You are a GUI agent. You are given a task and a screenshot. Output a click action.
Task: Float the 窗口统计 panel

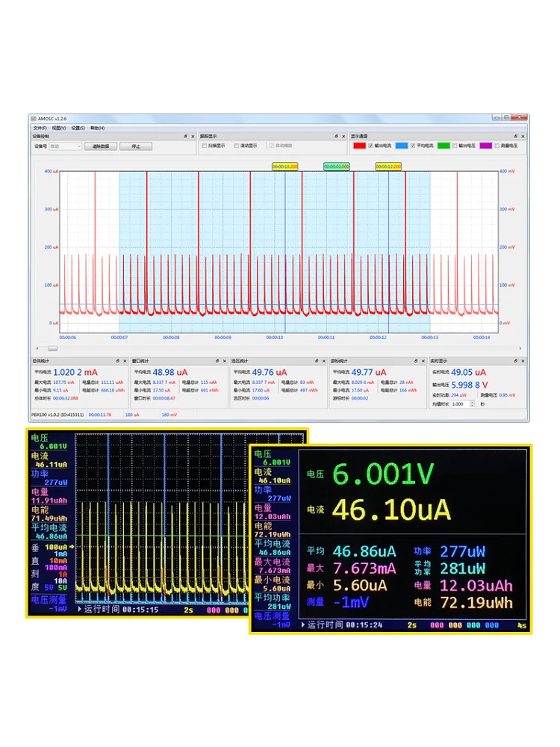[217, 361]
